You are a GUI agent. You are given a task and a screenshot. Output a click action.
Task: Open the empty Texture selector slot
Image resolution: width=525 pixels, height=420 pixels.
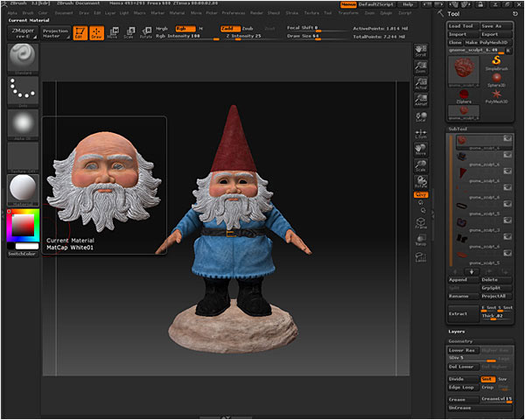23,157
